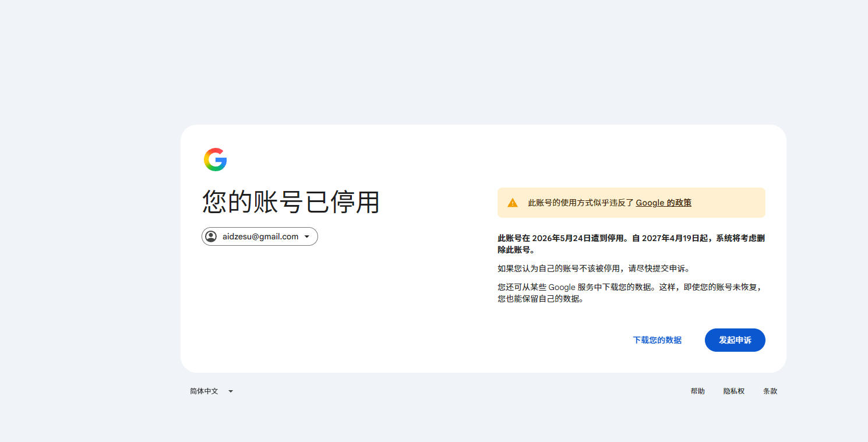This screenshot has width=868, height=442.
Task: Click the 发起申诉 button
Action: pyautogui.click(x=735, y=340)
